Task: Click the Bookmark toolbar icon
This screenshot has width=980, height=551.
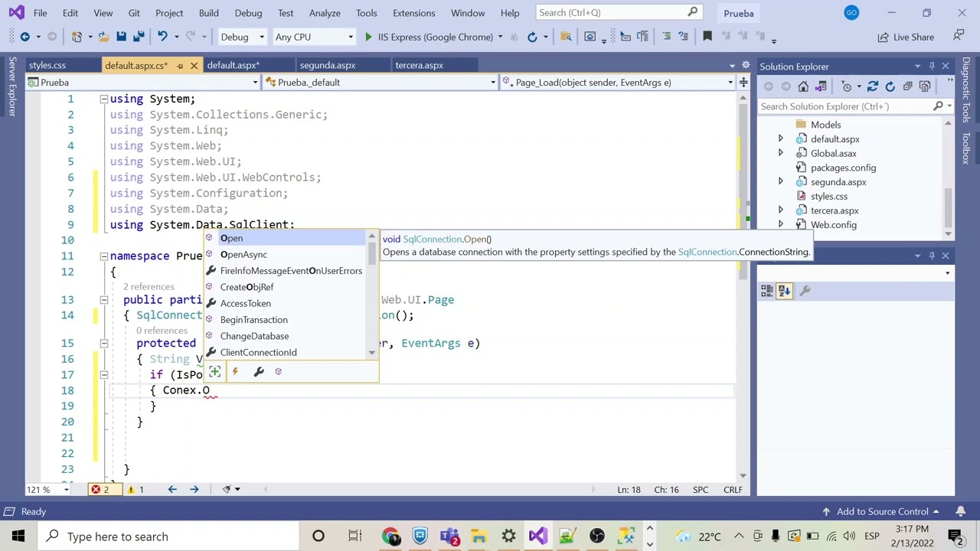Action: pyautogui.click(x=707, y=37)
